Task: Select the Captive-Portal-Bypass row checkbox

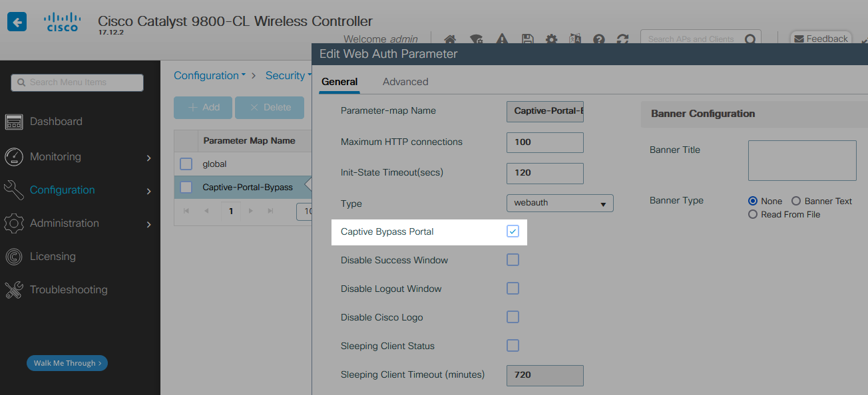Action: coord(185,187)
